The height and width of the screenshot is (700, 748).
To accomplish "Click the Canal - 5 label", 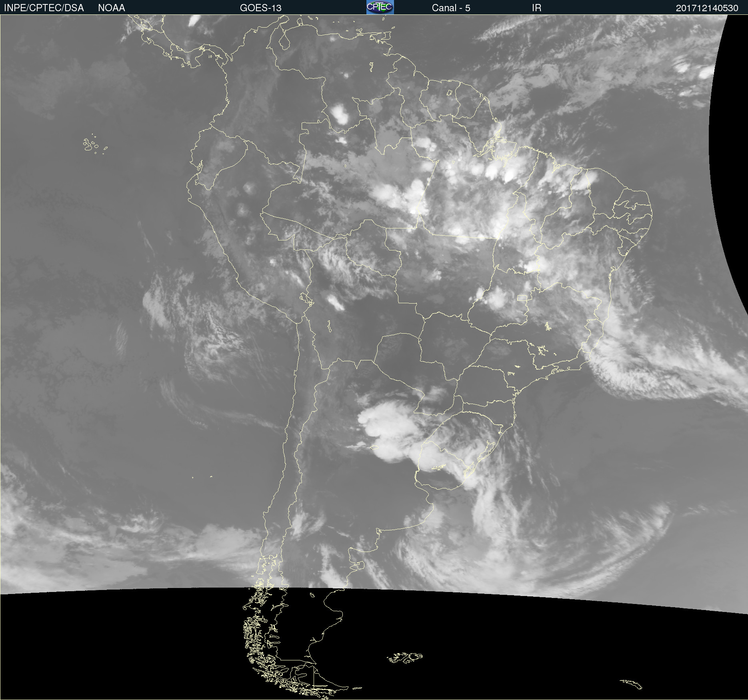I will point(451,8).
